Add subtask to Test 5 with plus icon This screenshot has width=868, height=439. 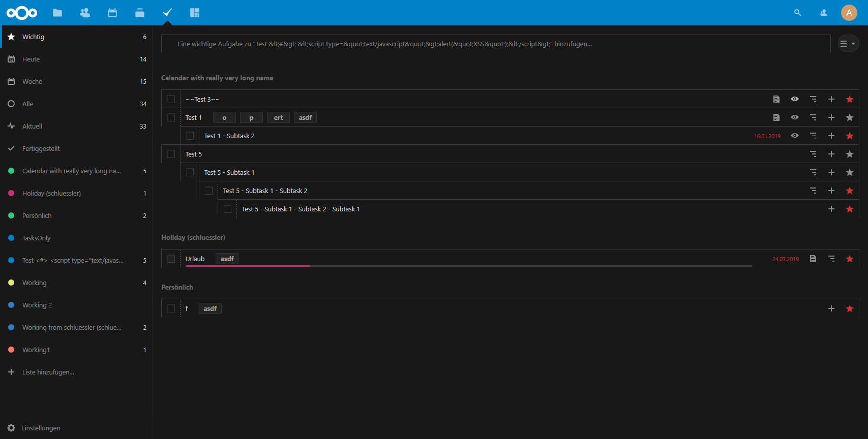click(831, 154)
